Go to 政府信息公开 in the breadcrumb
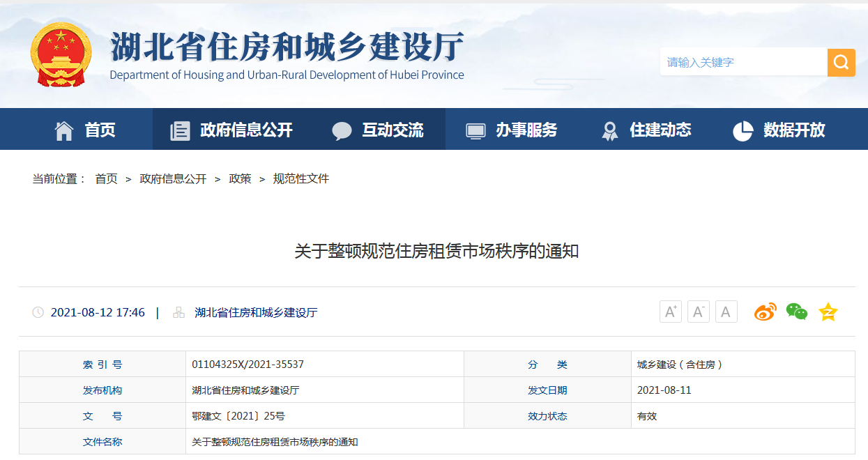The width and height of the screenshot is (868, 460). 173,179
